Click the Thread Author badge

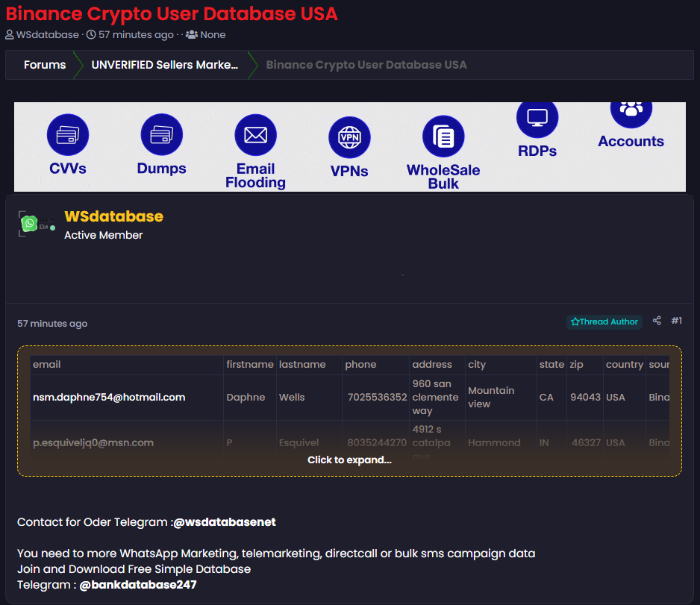pyautogui.click(x=604, y=322)
